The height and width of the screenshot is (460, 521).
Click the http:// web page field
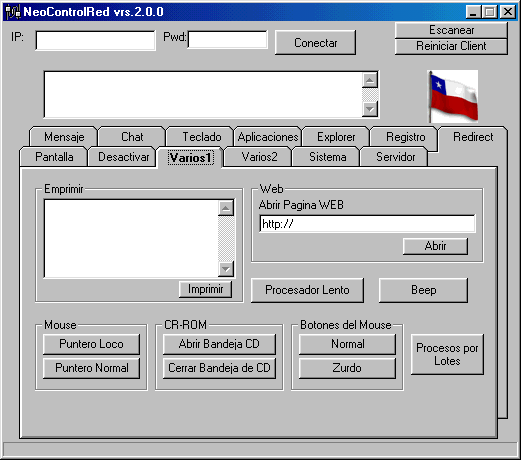click(x=367, y=224)
